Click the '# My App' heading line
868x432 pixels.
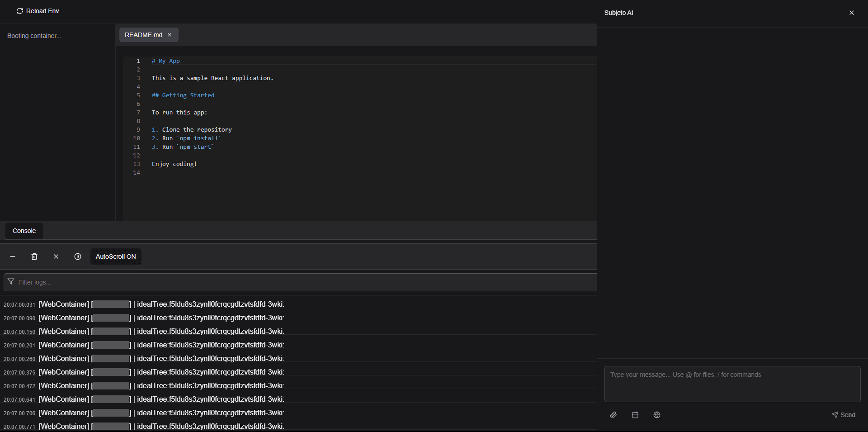click(x=165, y=61)
